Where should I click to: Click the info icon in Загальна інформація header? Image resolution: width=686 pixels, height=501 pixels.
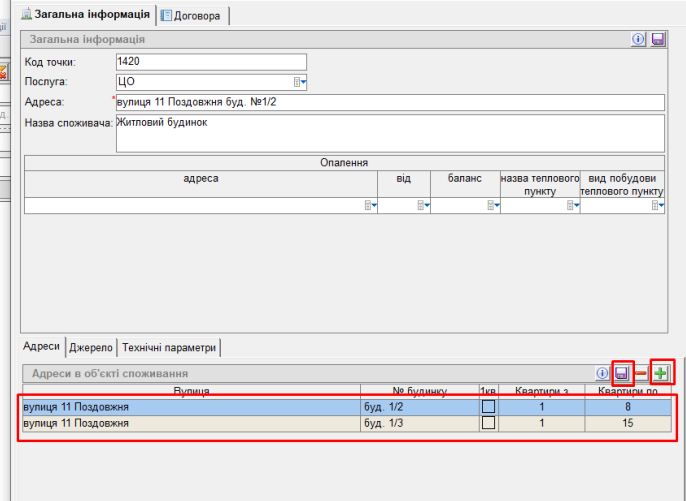pos(638,39)
